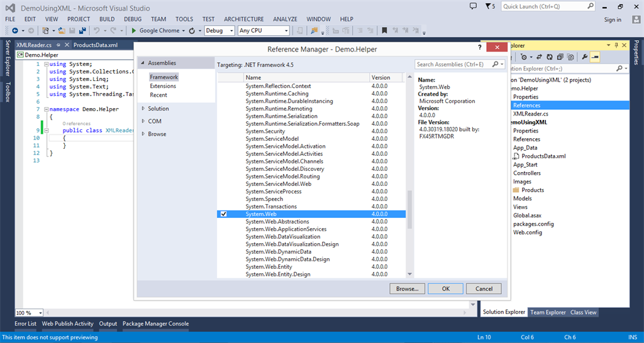The image size is (644, 343).
Task: Click the Collapse All icon in Solution Explorer
Action: [560, 57]
